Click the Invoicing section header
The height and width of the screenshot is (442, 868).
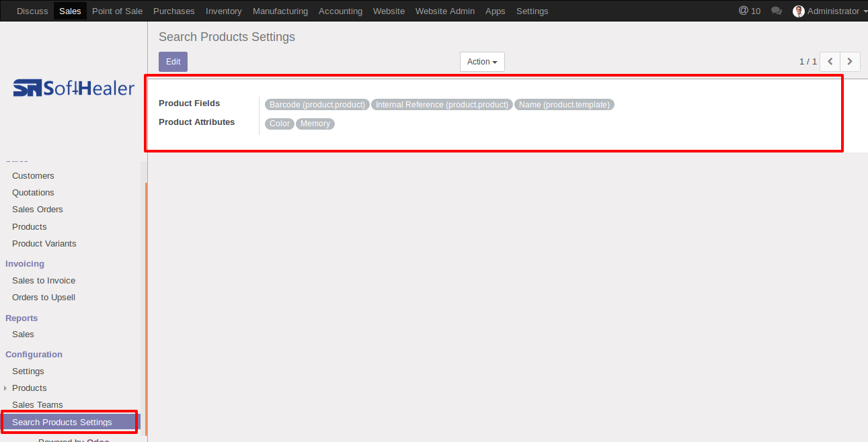click(x=25, y=264)
